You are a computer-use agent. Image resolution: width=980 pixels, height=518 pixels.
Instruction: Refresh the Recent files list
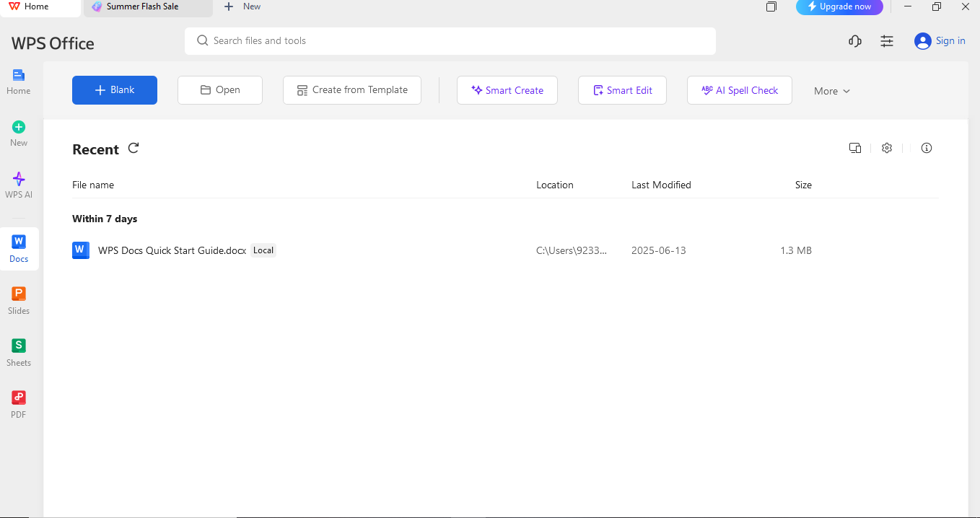pos(134,148)
